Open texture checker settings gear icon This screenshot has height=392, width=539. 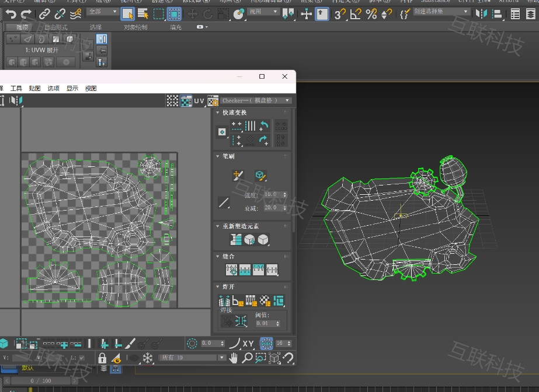213,100
